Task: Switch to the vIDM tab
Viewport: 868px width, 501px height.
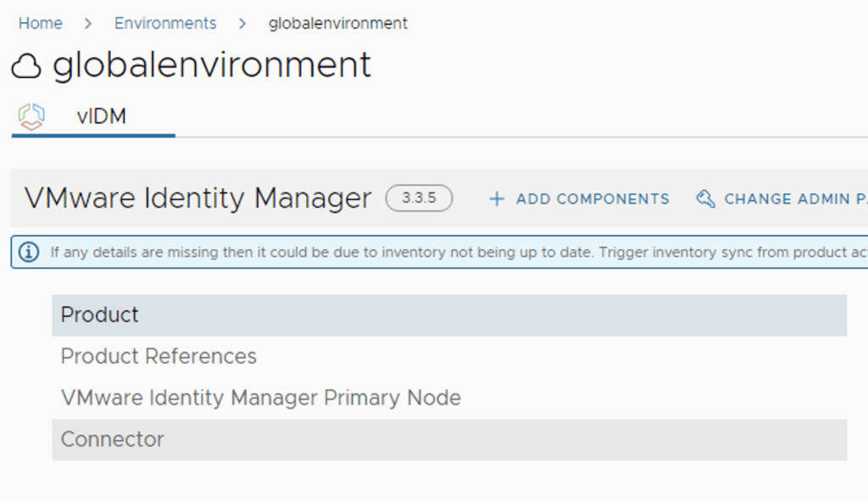Action: [101, 116]
